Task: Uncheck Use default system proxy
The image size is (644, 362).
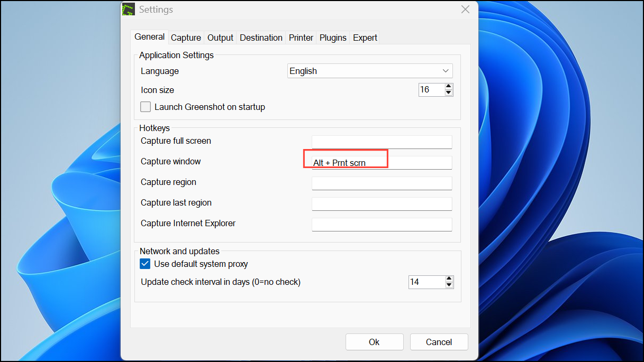Action: pyautogui.click(x=145, y=264)
